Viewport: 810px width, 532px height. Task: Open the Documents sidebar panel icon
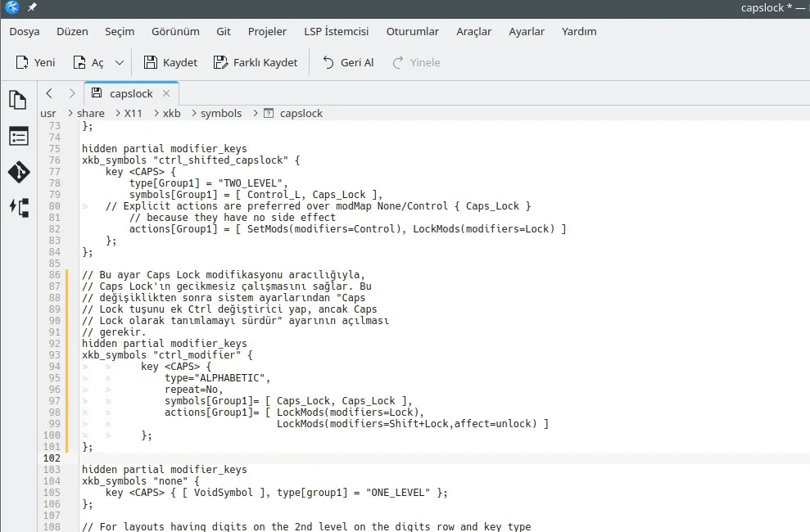coord(18,100)
